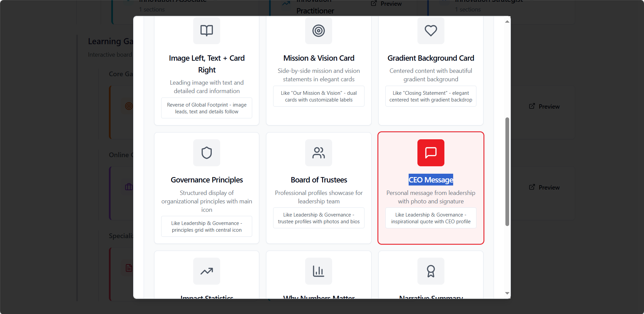
Task: Click the shield icon for Governance Principles
Action: point(206,153)
